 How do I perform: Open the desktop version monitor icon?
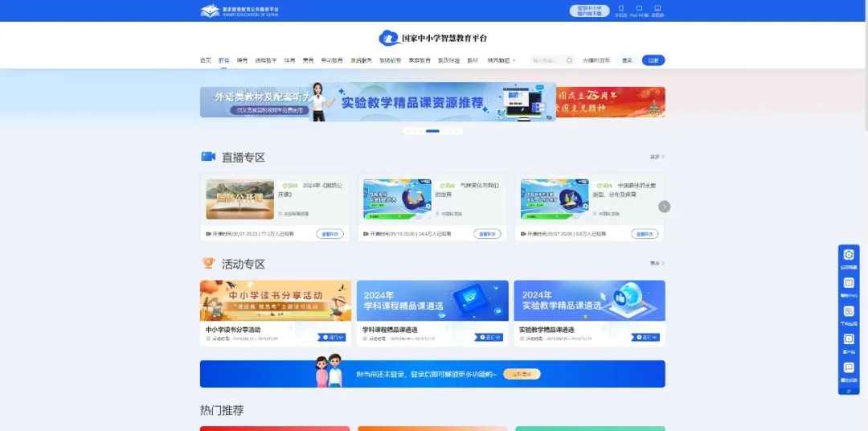click(x=657, y=8)
